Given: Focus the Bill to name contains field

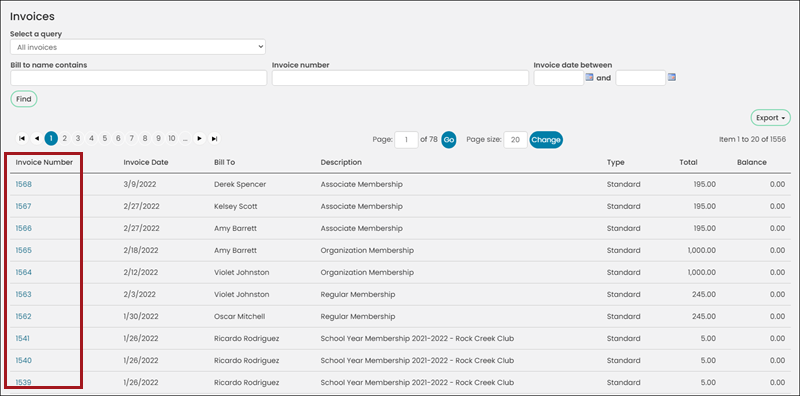Looking at the screenshot, I should click(138, 78).
